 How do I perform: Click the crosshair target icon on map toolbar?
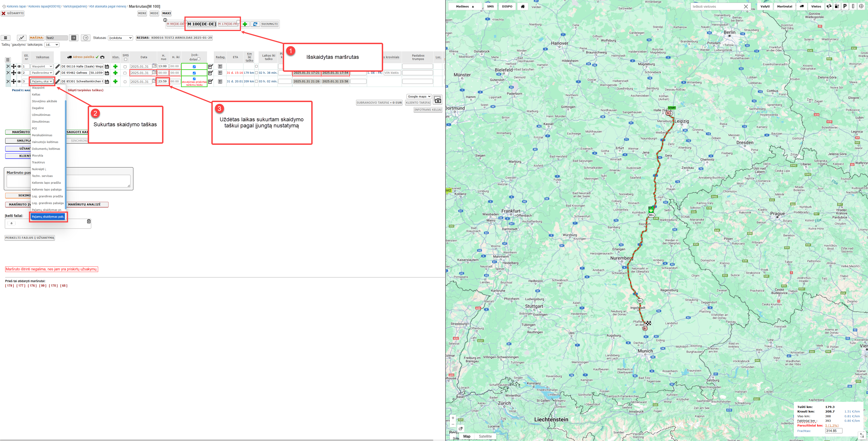click(x=861, y=6)
